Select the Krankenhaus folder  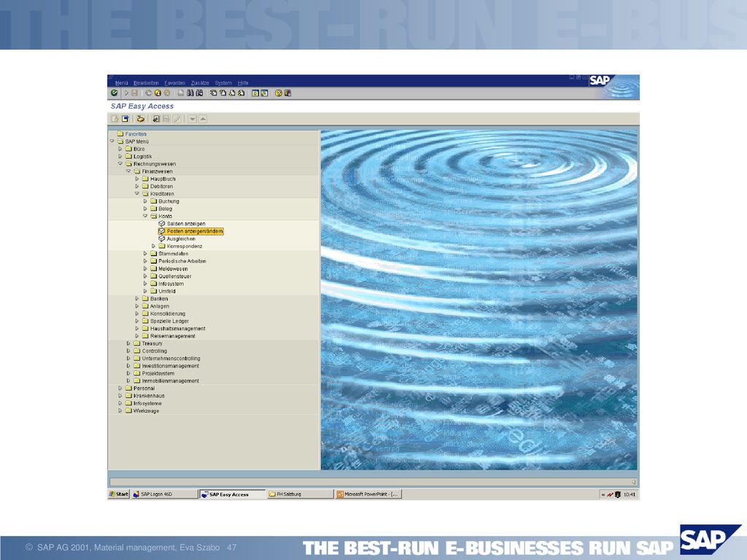pyautogui.click(x=145, y=396)
